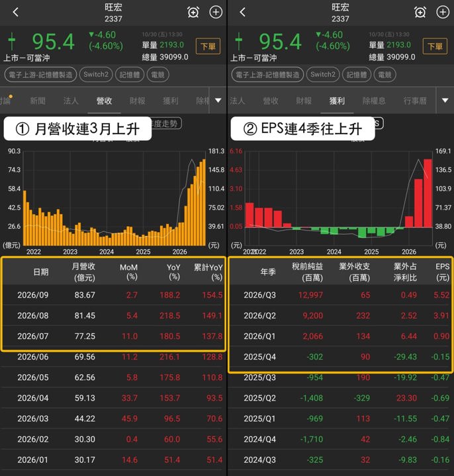The width and height of the screenshot is (454, 476).
Task: Open 電子上游-記憶體製造 tag in left panel
Action: click(40, 75)
